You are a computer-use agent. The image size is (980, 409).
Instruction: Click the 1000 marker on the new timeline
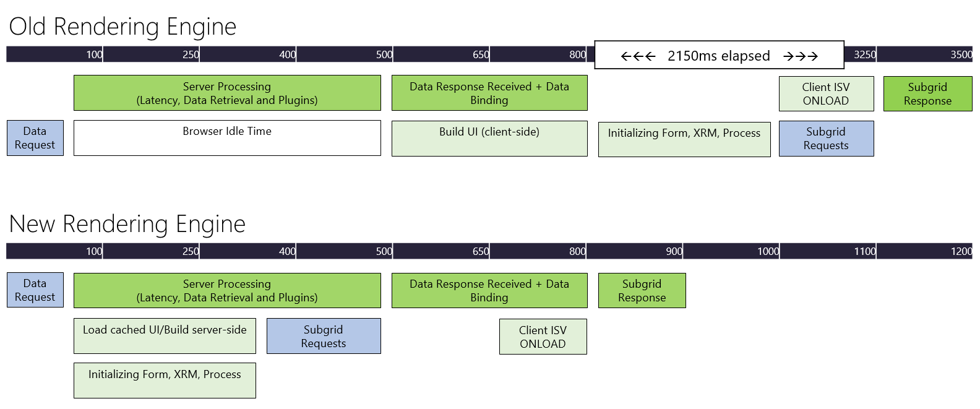[x=768, y=251]
